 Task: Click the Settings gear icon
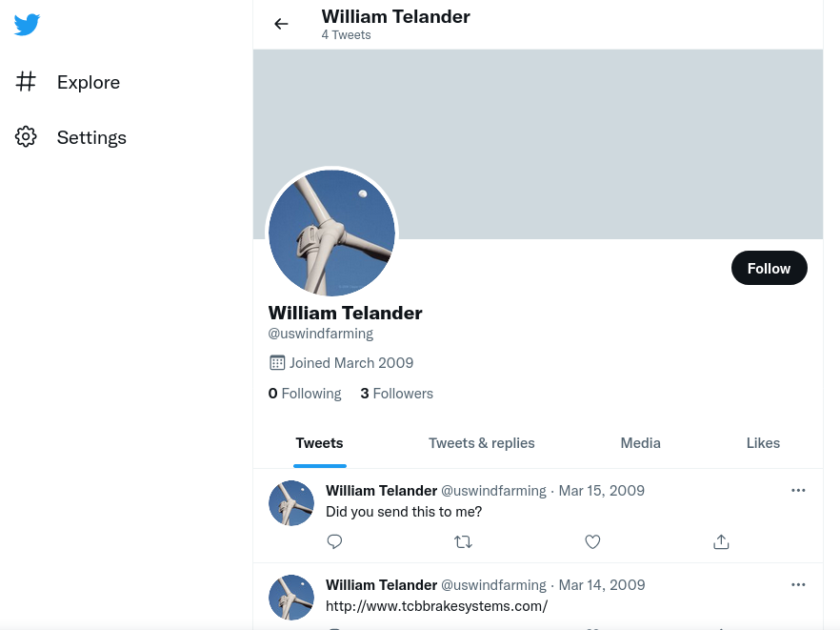coord(26,137)
